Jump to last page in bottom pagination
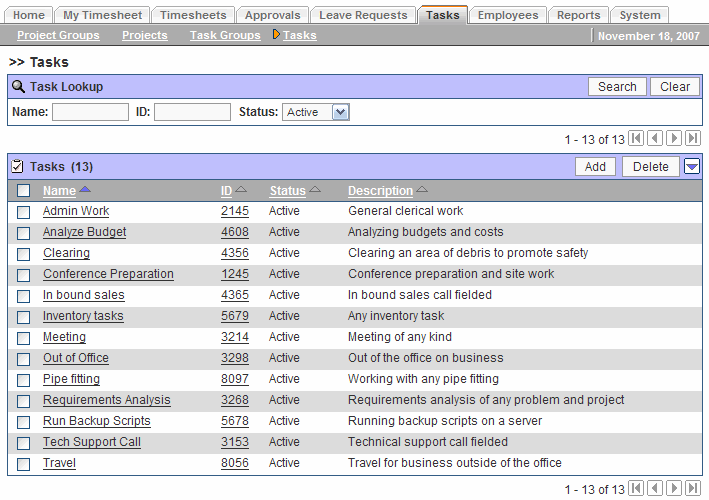This screenshot has width=709, height=500. [693, 489]
